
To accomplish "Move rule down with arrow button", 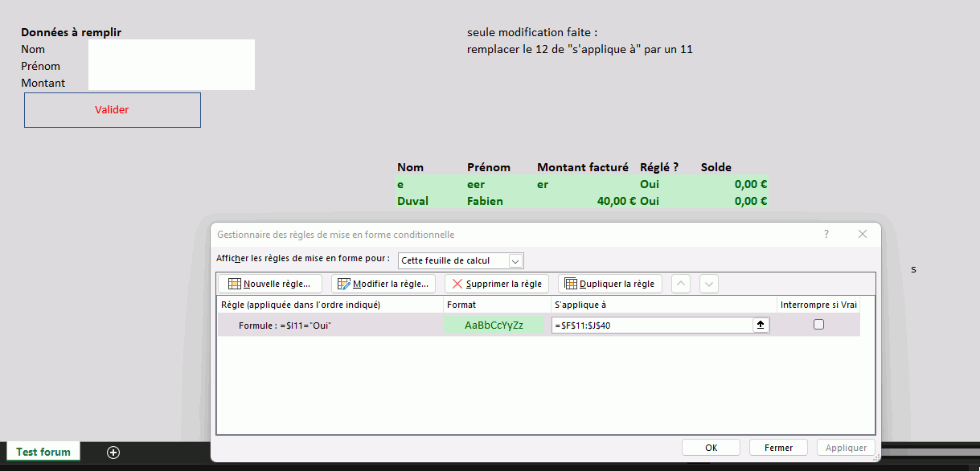I will pos(708,284).
